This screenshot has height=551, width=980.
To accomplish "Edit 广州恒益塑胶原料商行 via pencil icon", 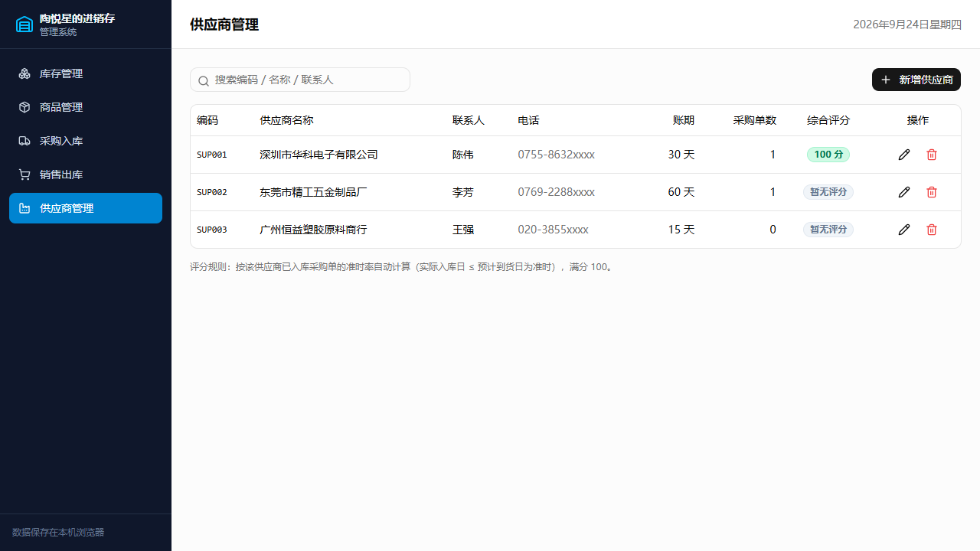I will [x=904, y=230].
